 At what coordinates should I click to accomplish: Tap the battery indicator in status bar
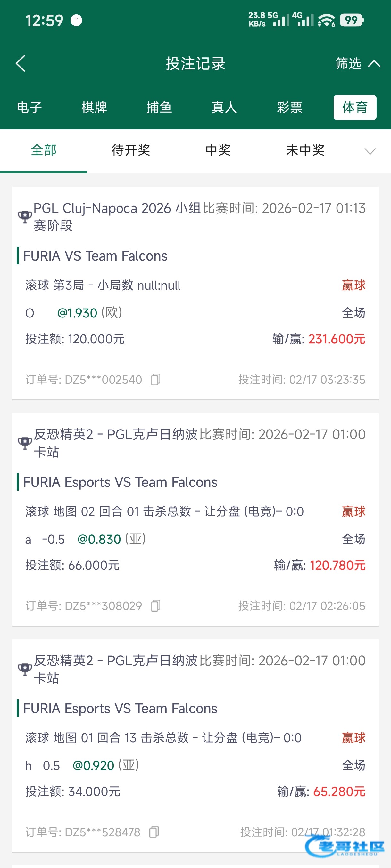click(x=352, y=20)
